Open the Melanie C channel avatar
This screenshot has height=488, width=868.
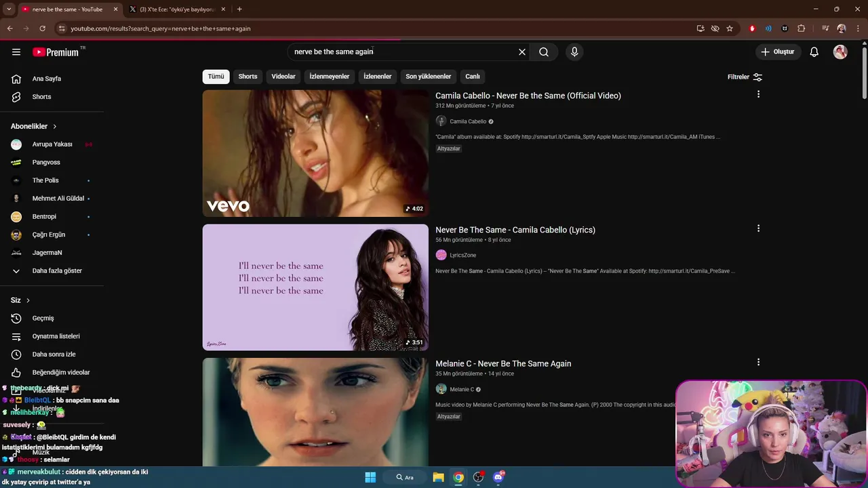click(x=441, y=390)
